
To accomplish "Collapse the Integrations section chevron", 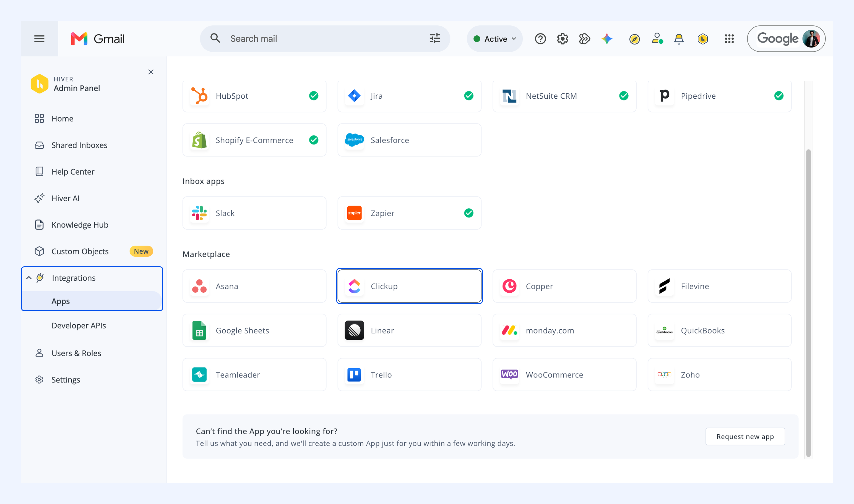I will click(29, 278).
